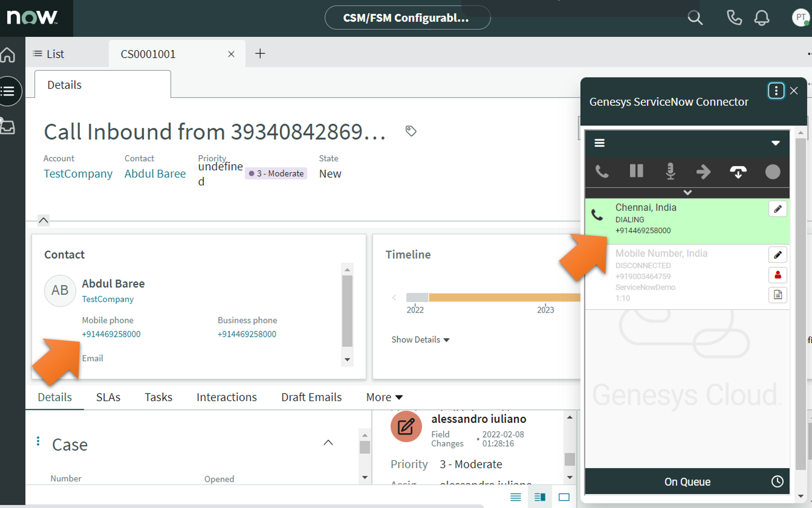Viewport: 812px width, 508px height.
Task: Collapse the case header section
Action: [43, 221]
